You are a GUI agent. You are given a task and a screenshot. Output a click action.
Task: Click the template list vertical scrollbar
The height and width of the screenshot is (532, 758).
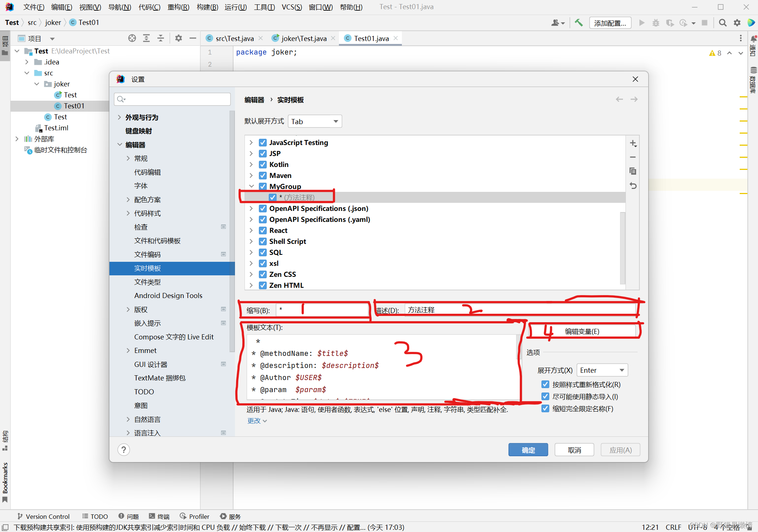click(x=623, y=248)
